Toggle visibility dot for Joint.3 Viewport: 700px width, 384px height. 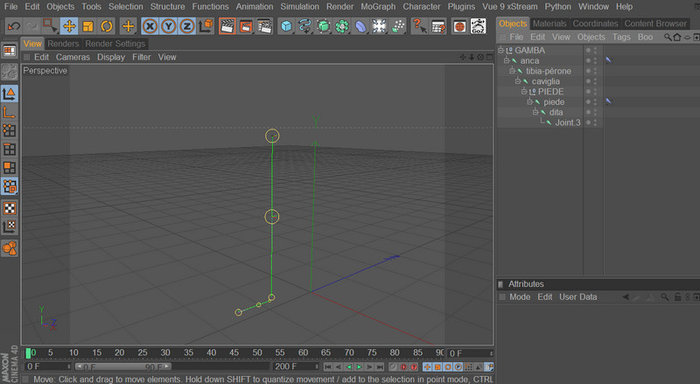point(588,122)
